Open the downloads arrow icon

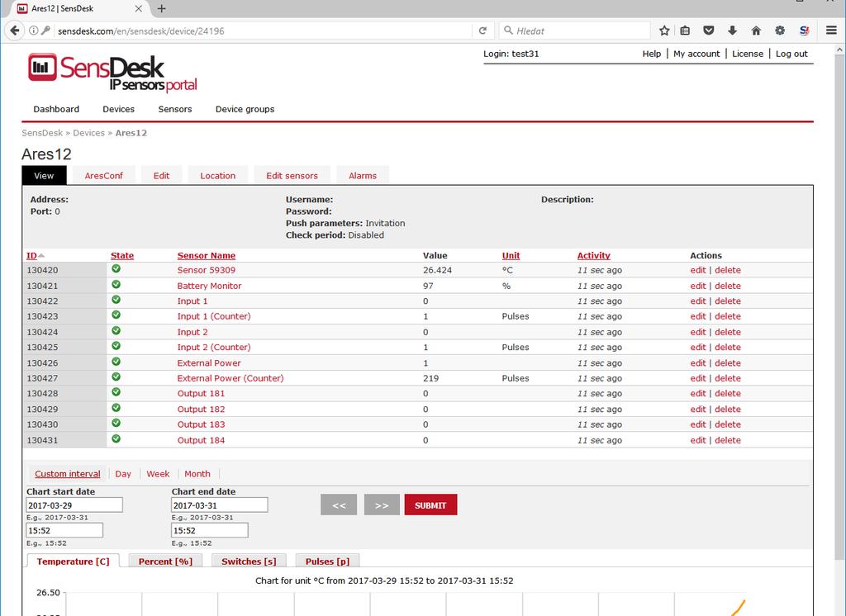point(732,31)
